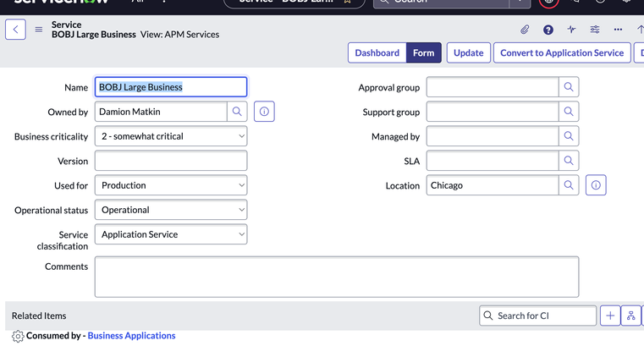Click the global Search box
The width and height of the screenshot is (644, 346).
[441, 2]
